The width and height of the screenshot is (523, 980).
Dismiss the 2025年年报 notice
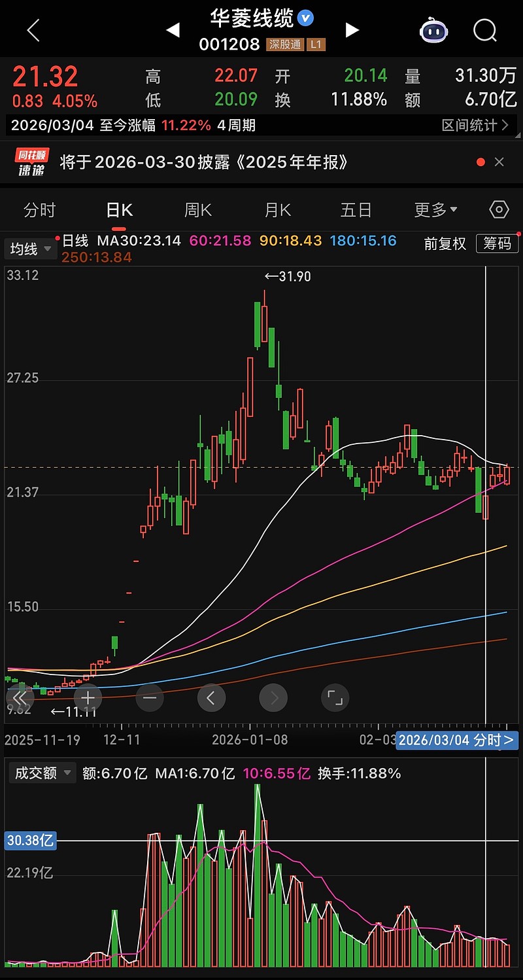coord(499,162)
